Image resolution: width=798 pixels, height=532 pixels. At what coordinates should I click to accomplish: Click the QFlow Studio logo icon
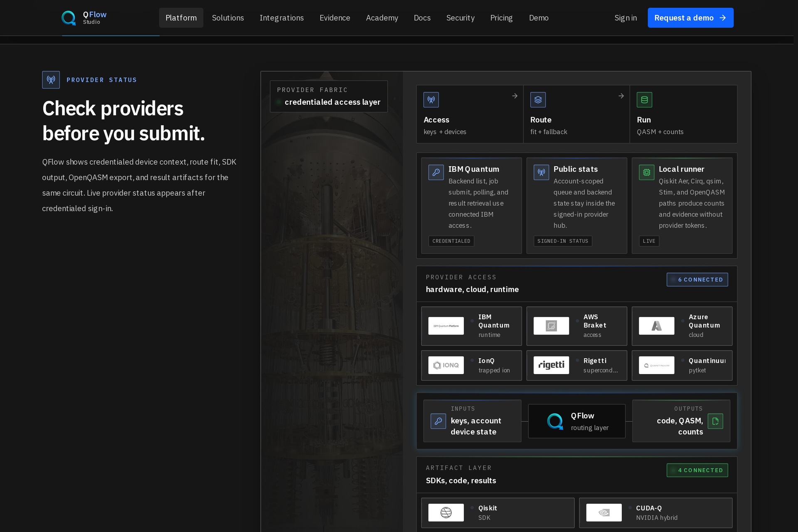(69, 18)
